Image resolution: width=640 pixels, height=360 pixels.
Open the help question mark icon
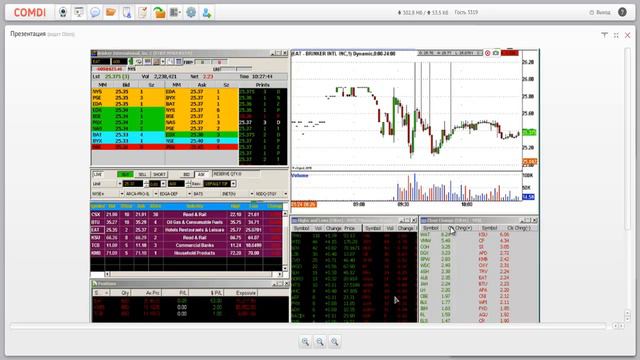622,12
